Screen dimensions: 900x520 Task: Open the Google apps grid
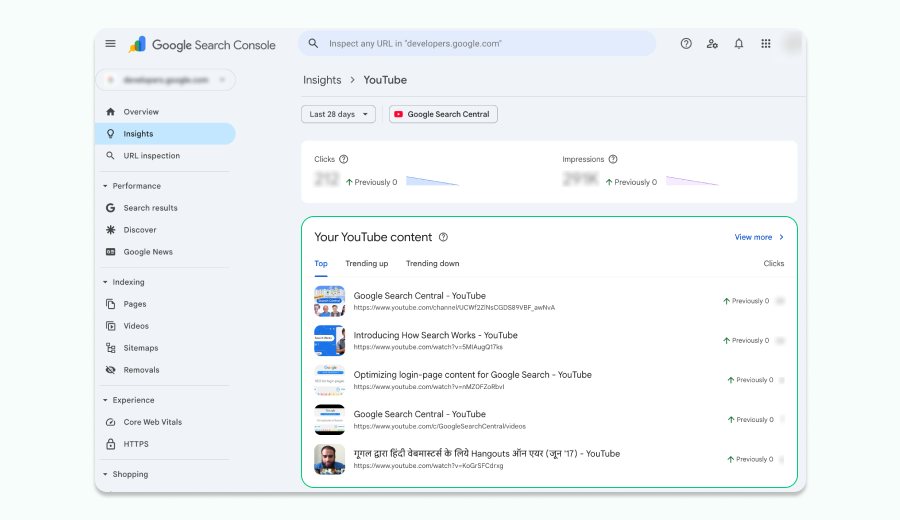pos(766,44)
